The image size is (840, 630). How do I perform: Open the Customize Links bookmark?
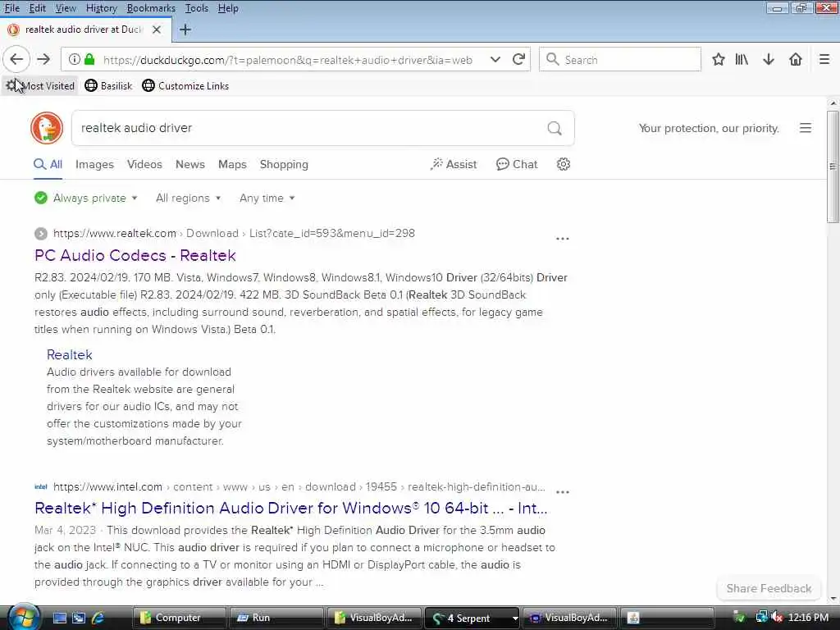(x=185, y=85)
